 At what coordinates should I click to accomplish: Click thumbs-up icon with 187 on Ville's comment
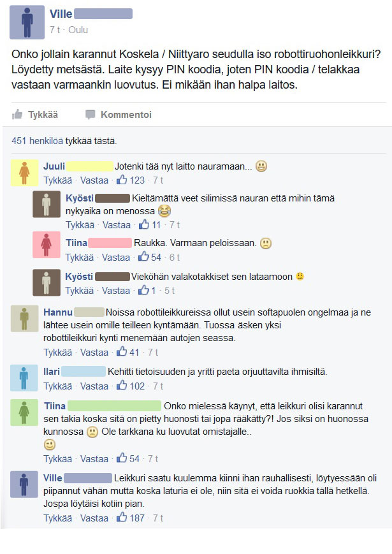coord(122,518)
